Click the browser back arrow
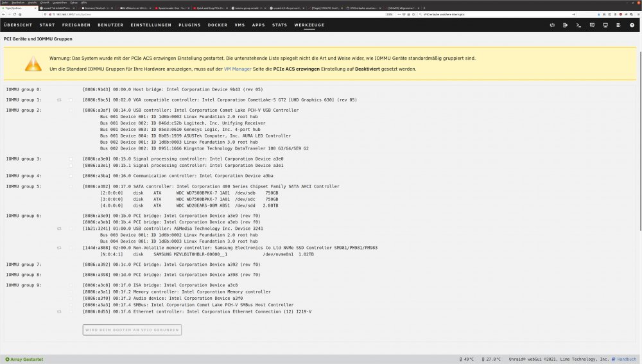Screen dimensions: 642x364 [4, 14]
